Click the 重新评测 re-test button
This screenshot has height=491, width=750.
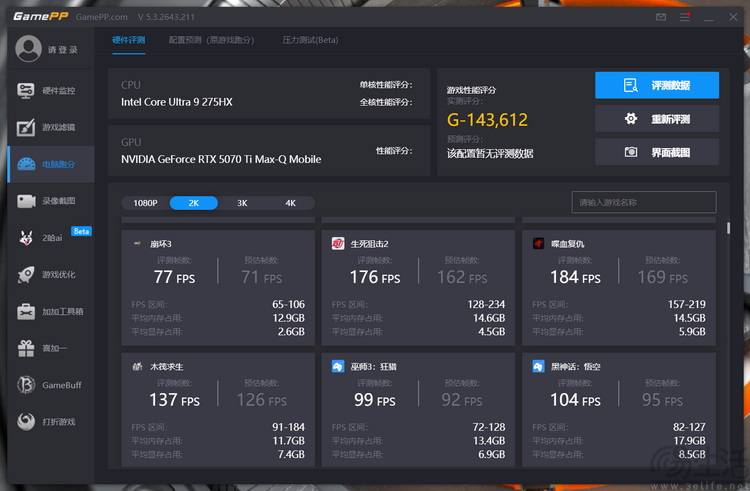[x=657, y=119]
